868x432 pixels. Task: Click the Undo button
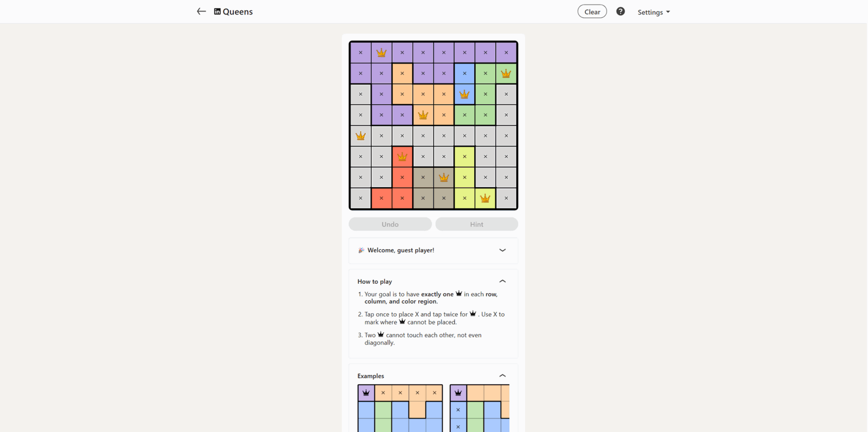tap(390, 224)
